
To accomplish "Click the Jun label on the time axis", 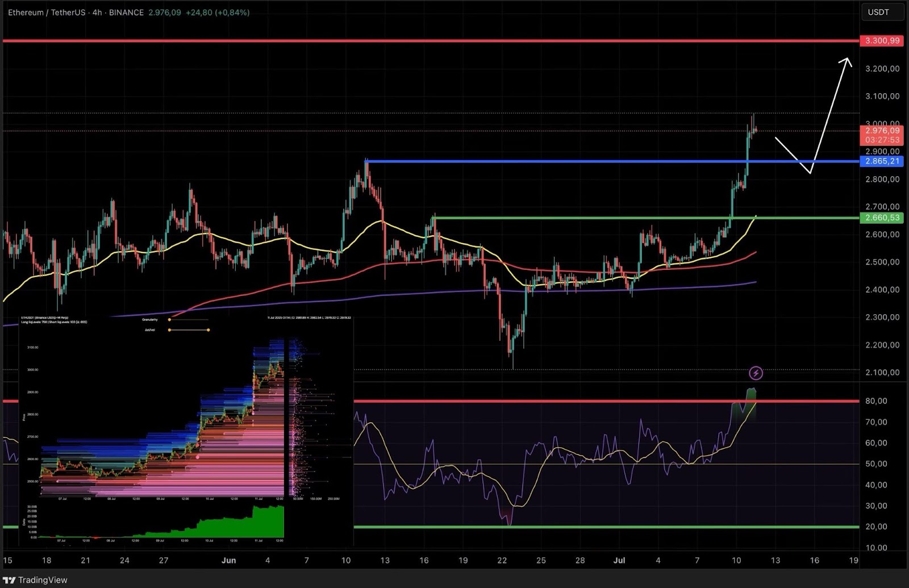I will tap(228, 561).
